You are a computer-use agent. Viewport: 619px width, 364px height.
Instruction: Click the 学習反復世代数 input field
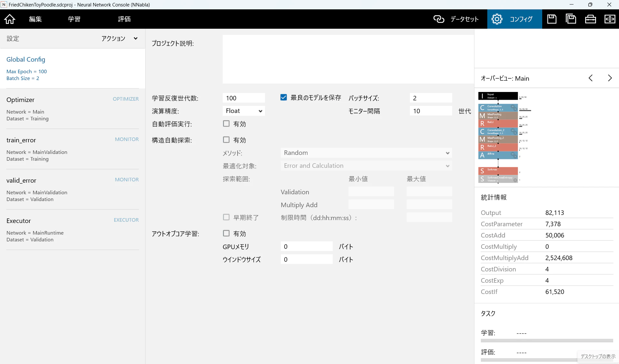(244, 98)
